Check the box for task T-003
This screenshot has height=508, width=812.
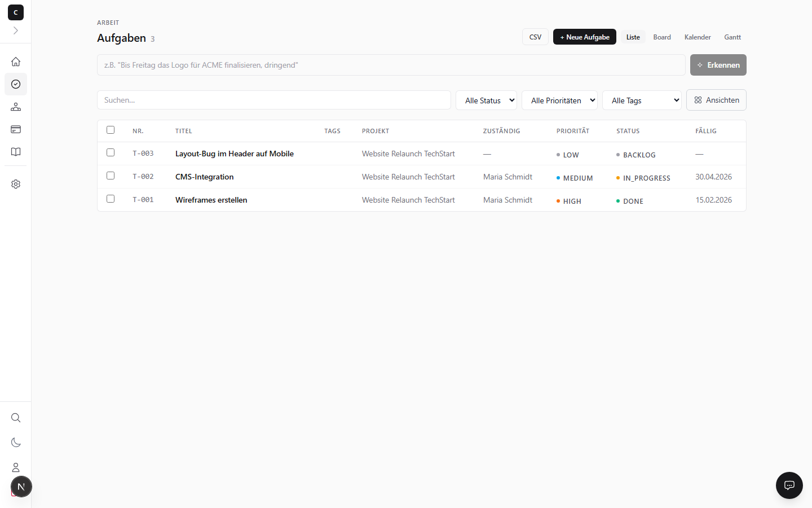point(111,152)
